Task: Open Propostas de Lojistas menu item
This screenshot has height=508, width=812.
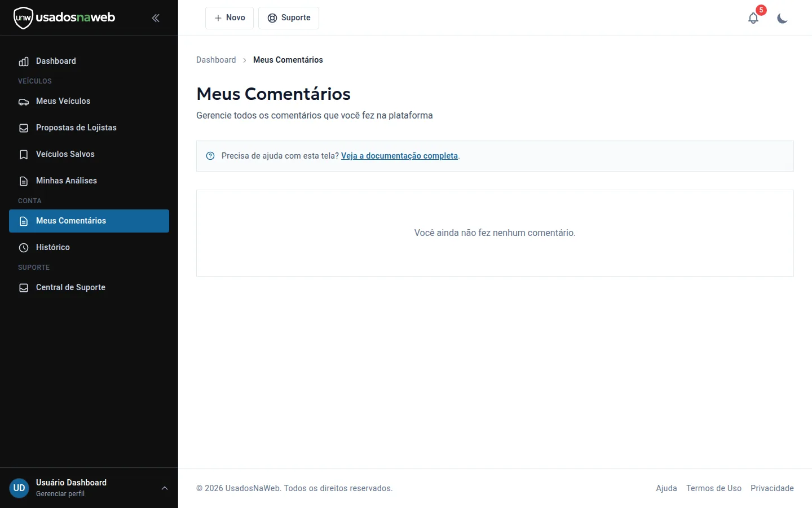Action: 89,128
